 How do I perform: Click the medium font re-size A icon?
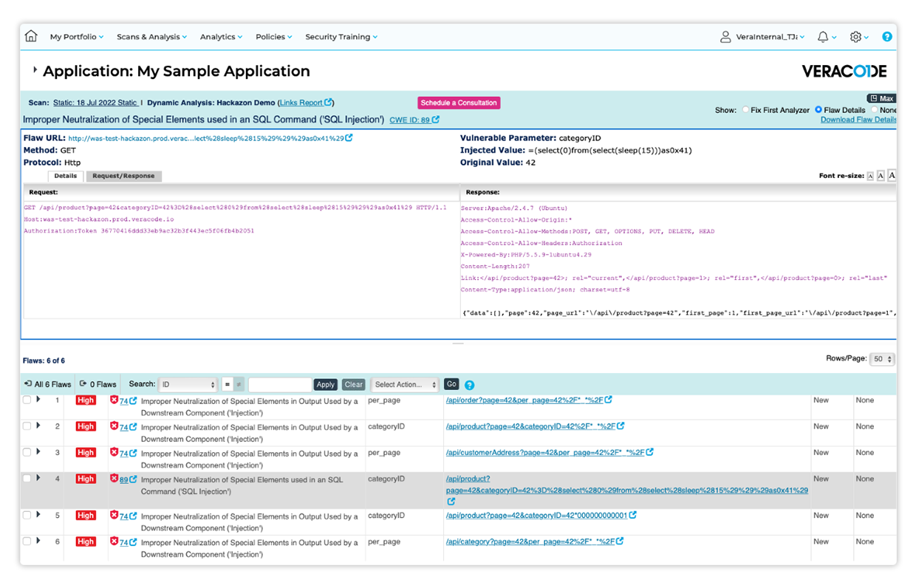pos(881,176)
